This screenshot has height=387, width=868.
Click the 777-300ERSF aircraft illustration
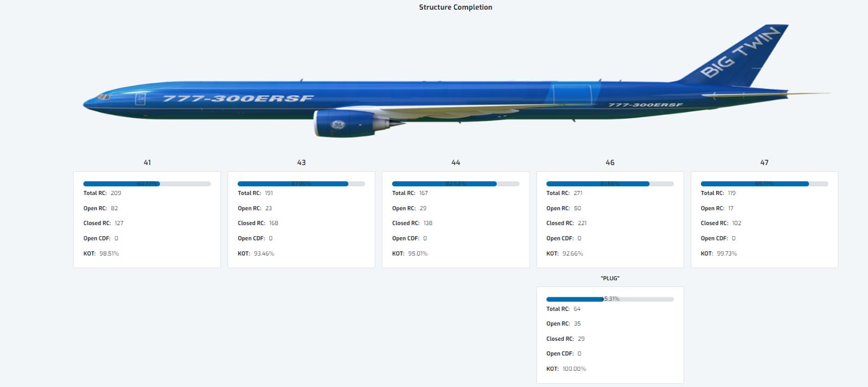456,81
